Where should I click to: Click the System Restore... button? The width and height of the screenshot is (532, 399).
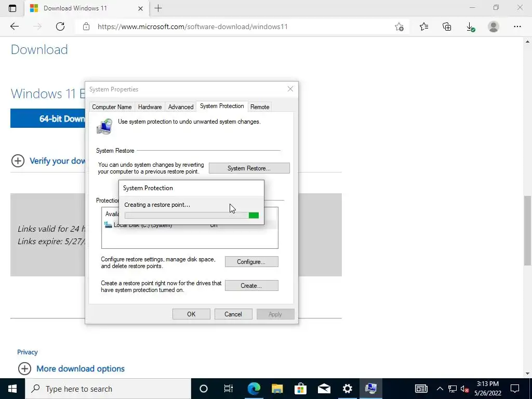249,168
